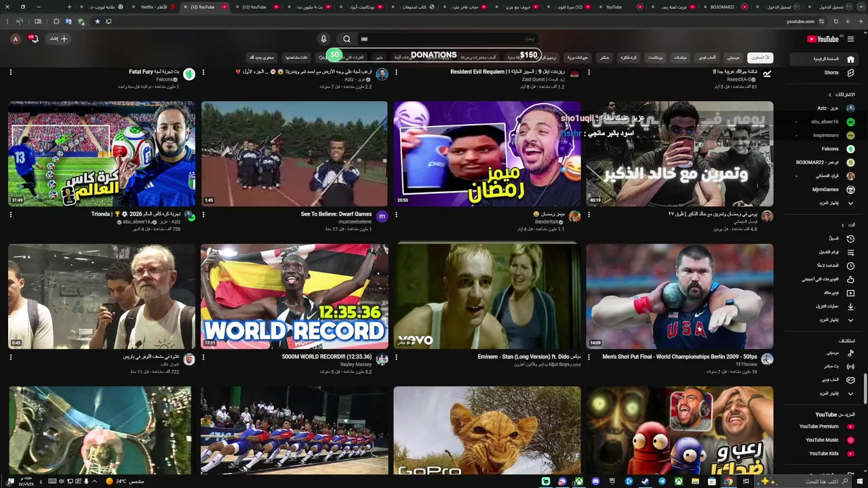
Task: Open the Bayley Massey channel link
Action: (x=356, y=365)
